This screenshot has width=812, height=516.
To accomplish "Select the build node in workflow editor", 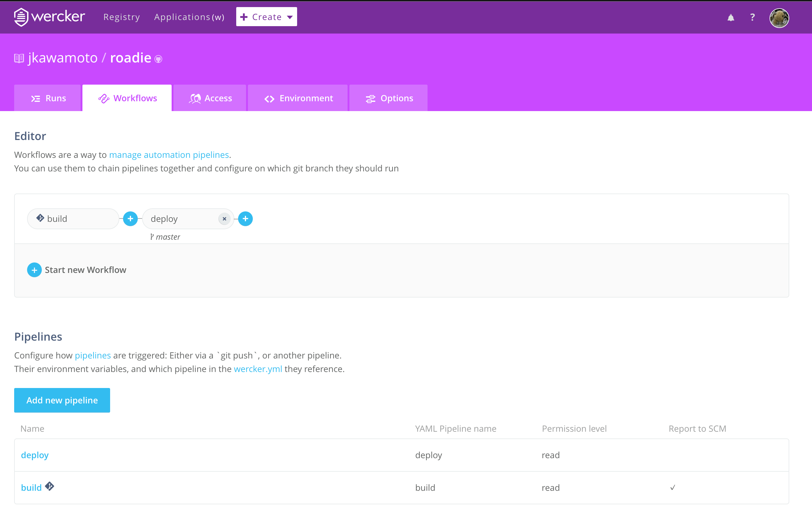I will [x=73, y=219].
